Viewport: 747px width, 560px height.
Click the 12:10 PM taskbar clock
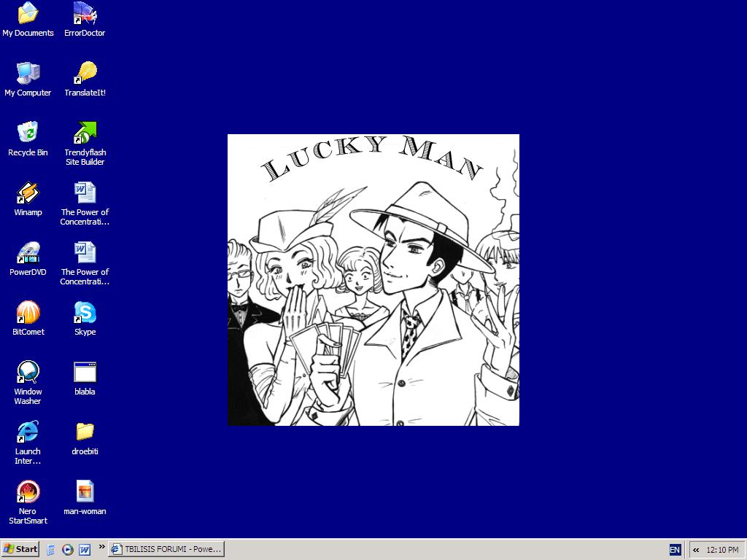[722, 550]
